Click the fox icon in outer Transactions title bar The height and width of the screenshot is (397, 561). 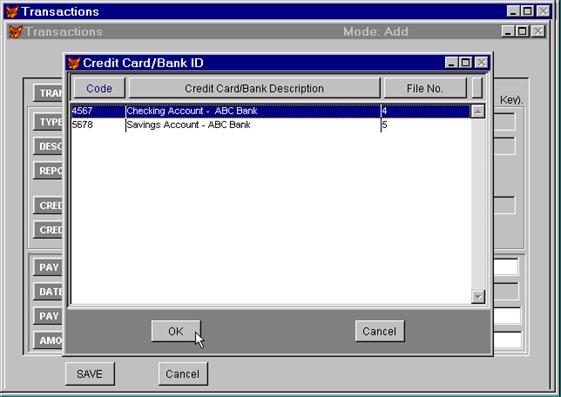point(12,11)
